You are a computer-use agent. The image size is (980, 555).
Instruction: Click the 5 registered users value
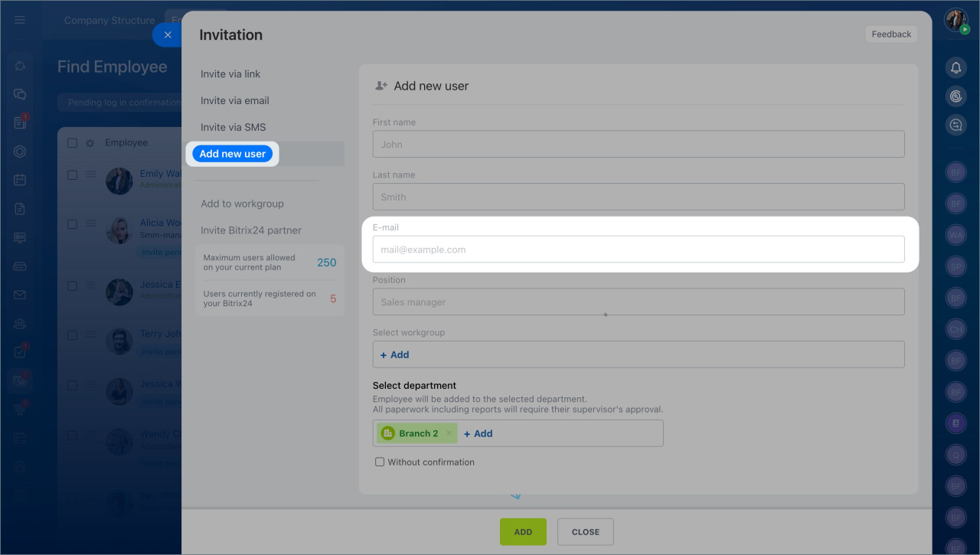(x=333, y=299)
